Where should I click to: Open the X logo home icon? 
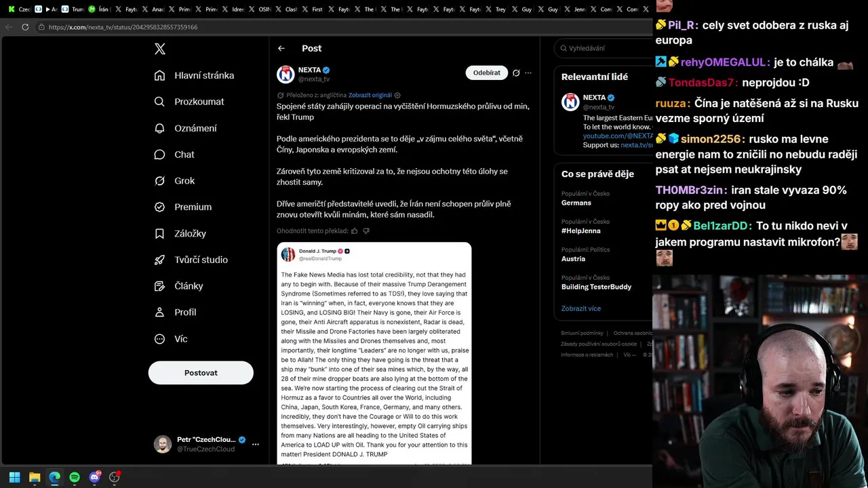159,49
